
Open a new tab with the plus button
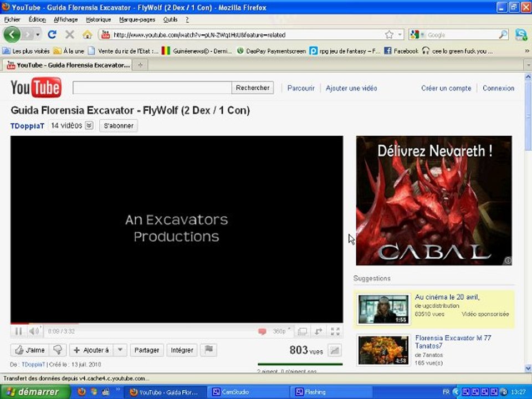point(140,65)
